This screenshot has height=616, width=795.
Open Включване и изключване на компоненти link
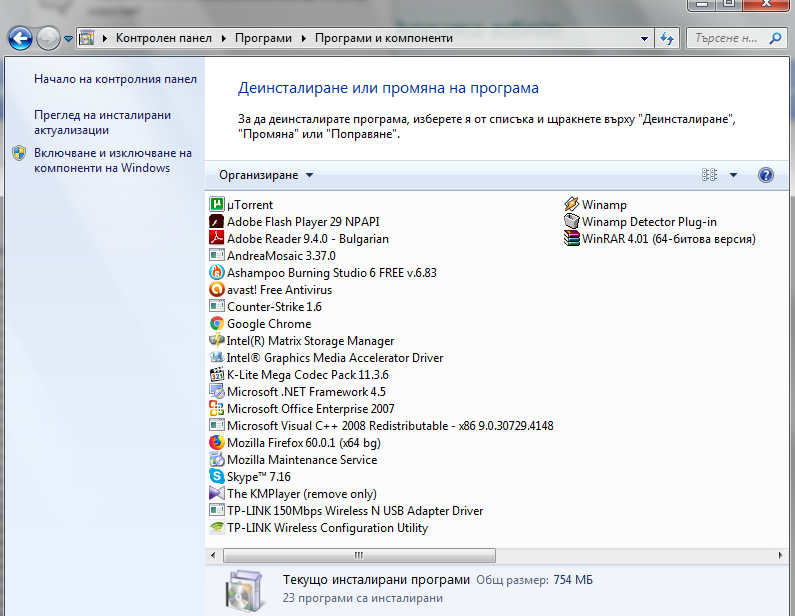click(x=112, y=161)
